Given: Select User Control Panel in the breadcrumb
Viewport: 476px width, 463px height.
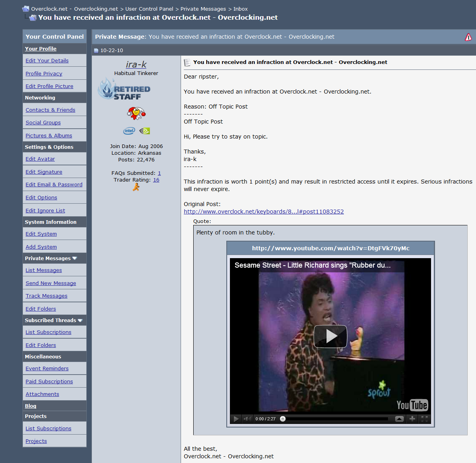Looking at the screenshot, I should [x=148, y=9].
